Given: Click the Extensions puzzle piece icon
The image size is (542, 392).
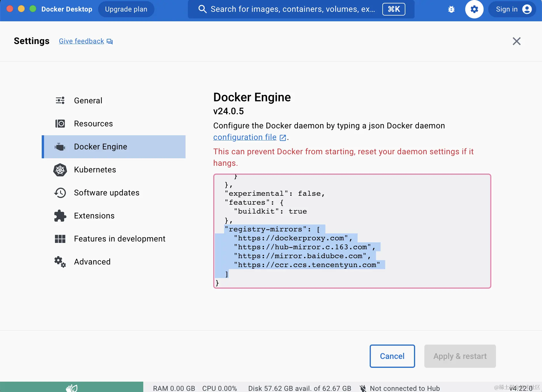Looking at the screenshot, I should pos(60,216).
